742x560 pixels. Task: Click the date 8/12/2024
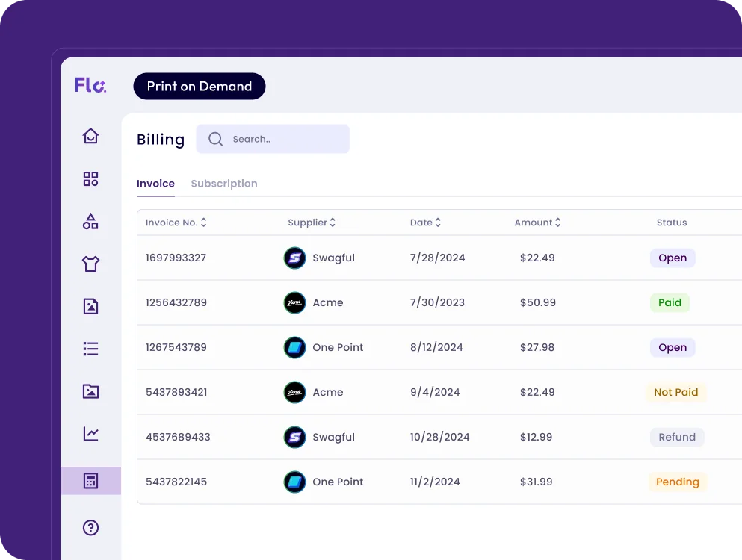(x=436, y=348)
